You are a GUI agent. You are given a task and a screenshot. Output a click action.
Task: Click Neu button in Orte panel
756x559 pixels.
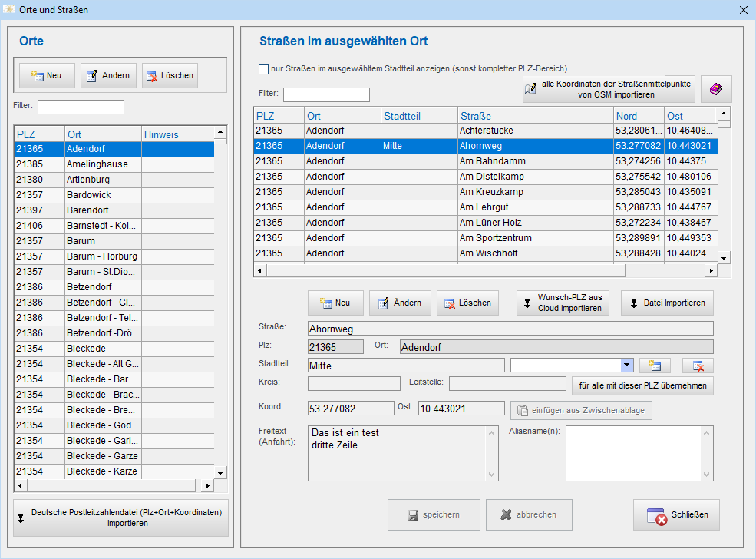click(47, 75)
